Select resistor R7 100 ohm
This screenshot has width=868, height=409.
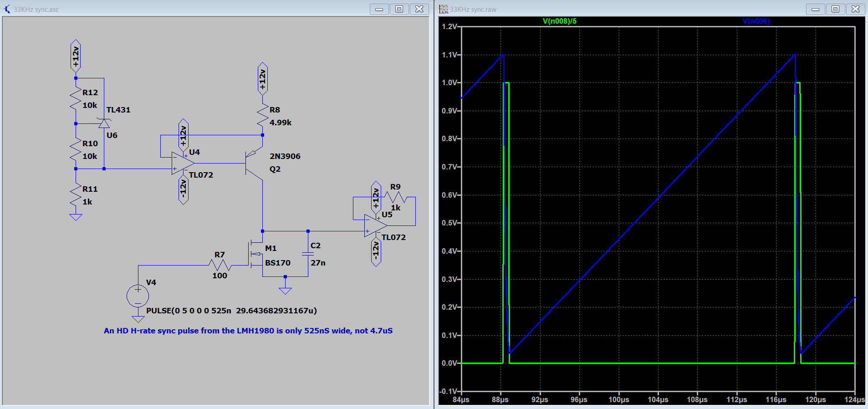tap(220, 265)
